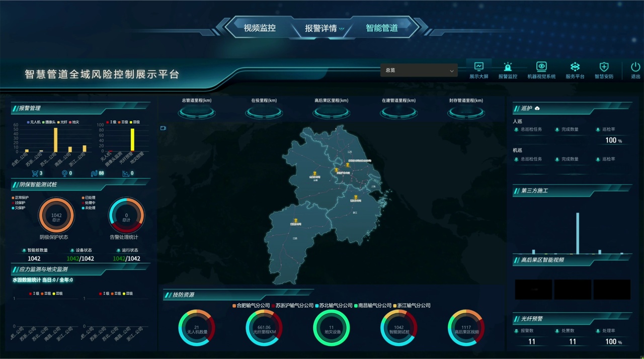Click the cloud icon beside 巡护 title
The height and width of the screenshot is (359, 644).
point(537,108)
